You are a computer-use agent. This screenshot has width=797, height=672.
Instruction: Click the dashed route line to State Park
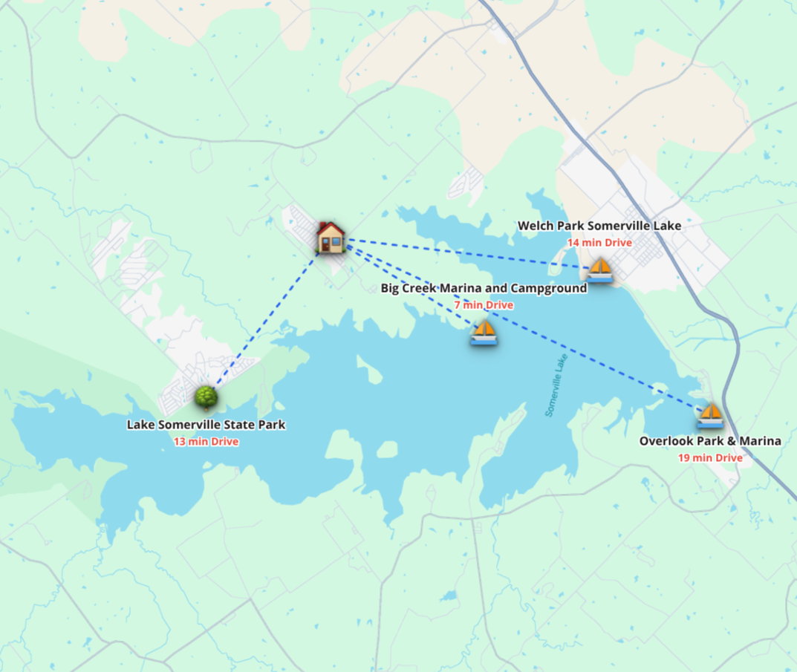click(x=264, y=322)
